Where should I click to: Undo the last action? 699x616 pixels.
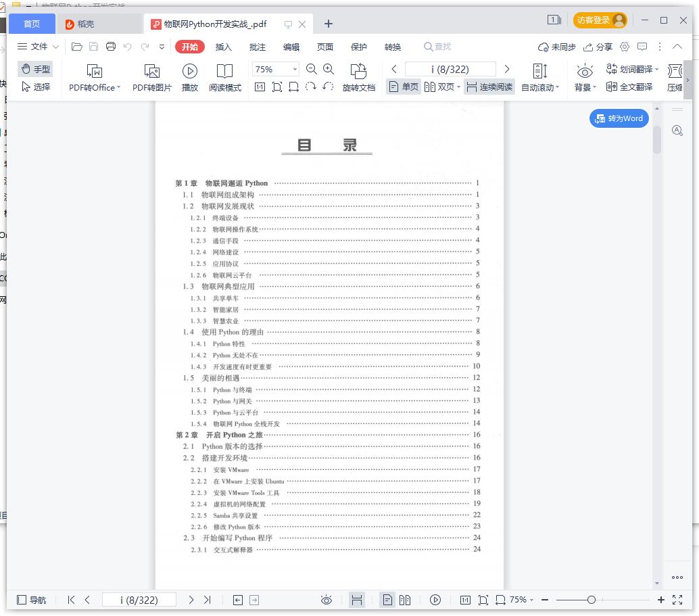click(128, 47)
